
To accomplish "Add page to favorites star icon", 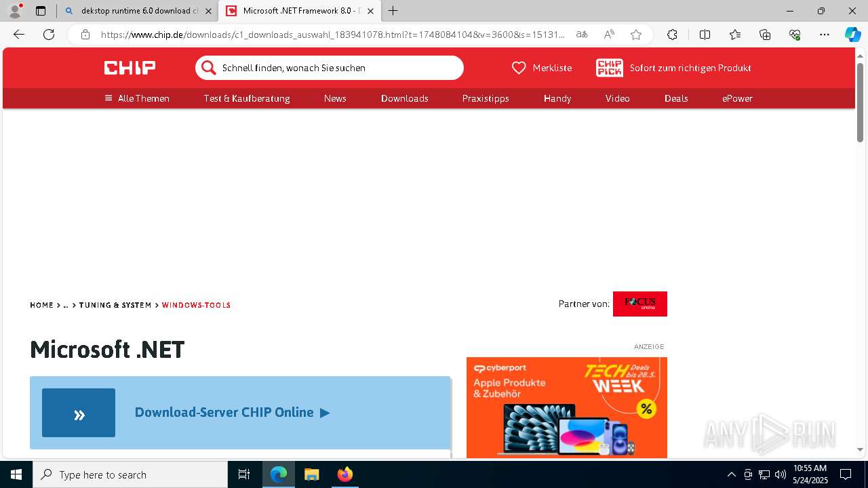I will click(636, 35).
